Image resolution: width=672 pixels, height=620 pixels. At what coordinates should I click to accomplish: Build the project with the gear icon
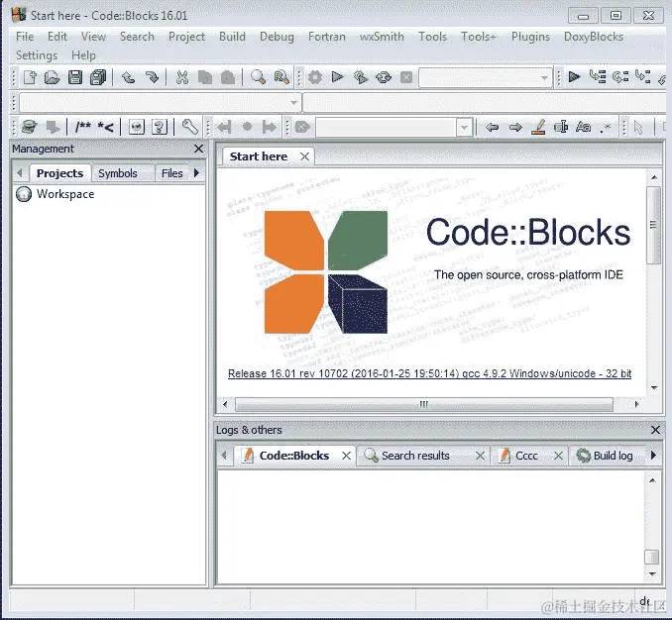315,77
